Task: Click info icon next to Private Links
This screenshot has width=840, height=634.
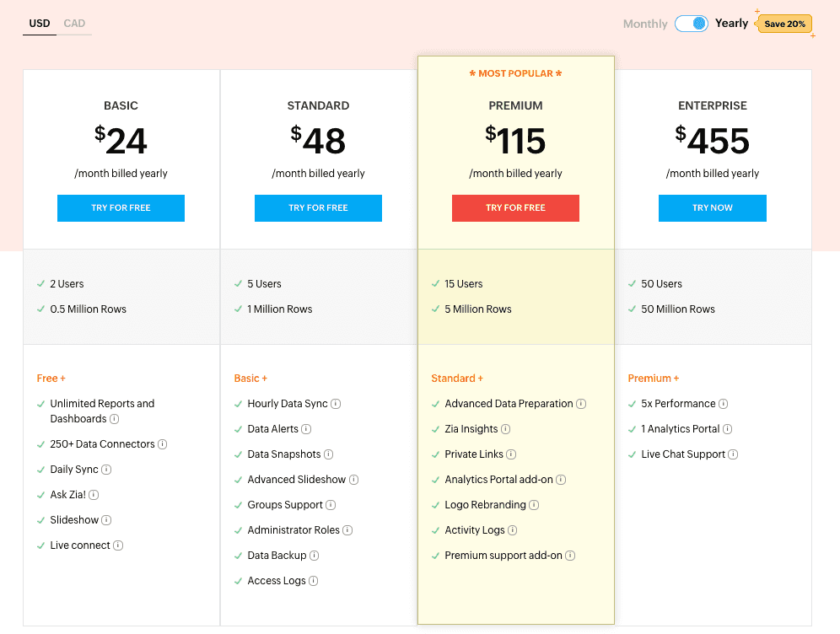Action: pos(511,454)
